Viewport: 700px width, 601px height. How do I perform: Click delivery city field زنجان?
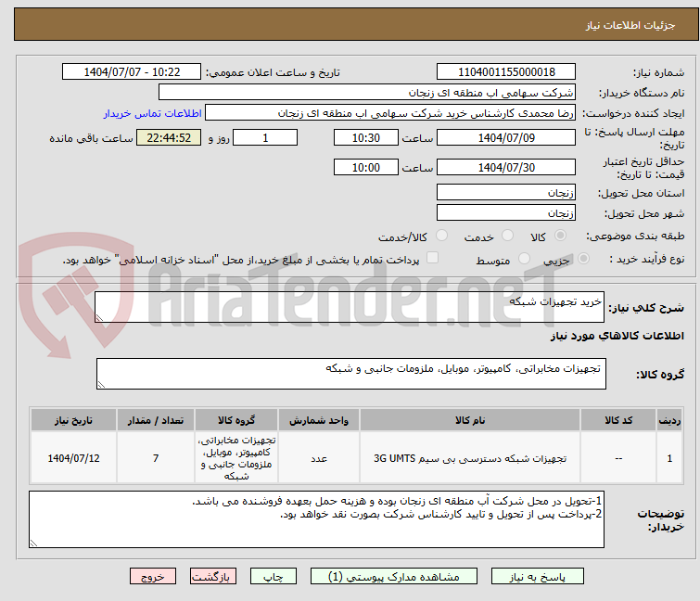click(x=506, y=213)
